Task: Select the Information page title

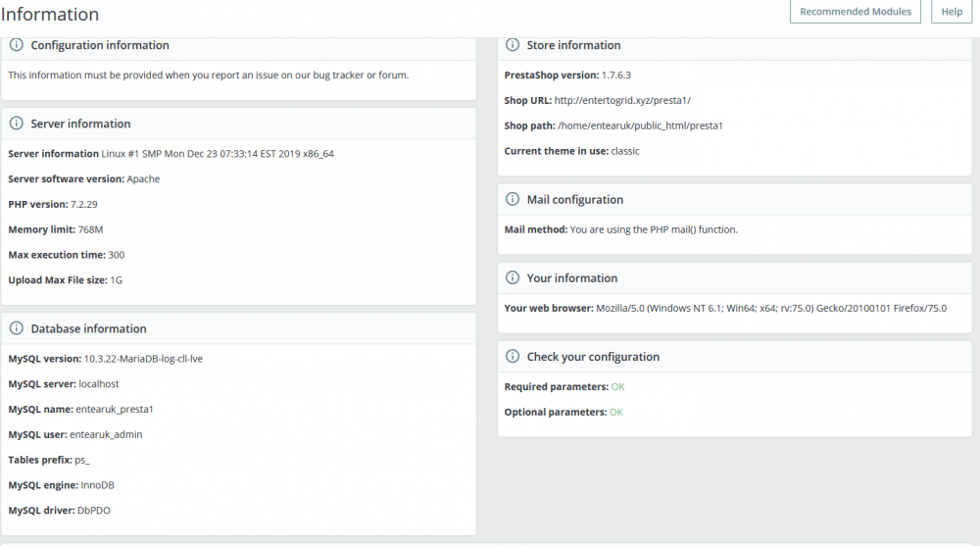Action: 50,15
